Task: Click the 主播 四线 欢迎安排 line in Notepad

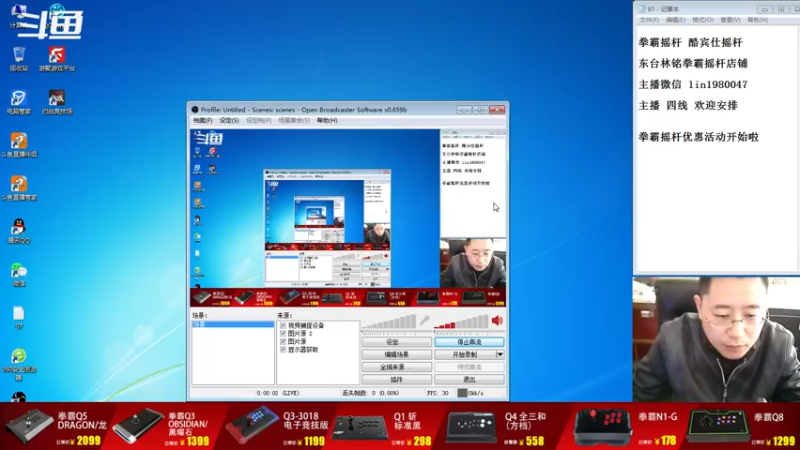Action: tap(688, 106)
